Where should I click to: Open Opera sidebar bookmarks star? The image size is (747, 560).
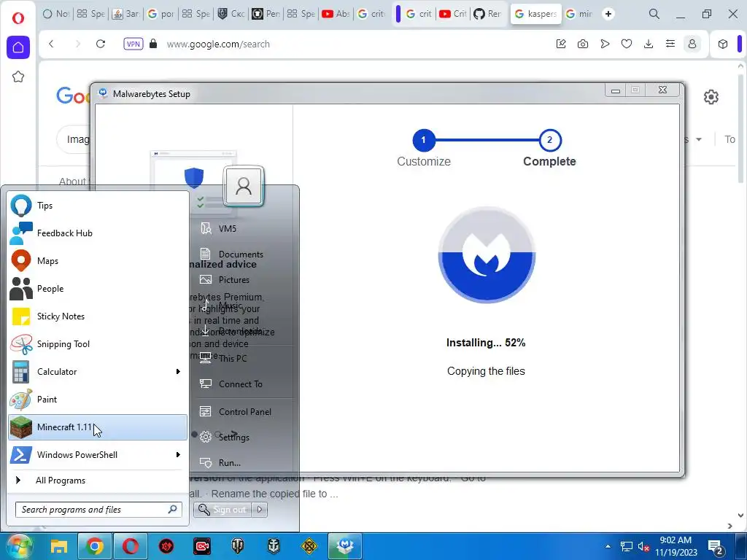(18, 77)
